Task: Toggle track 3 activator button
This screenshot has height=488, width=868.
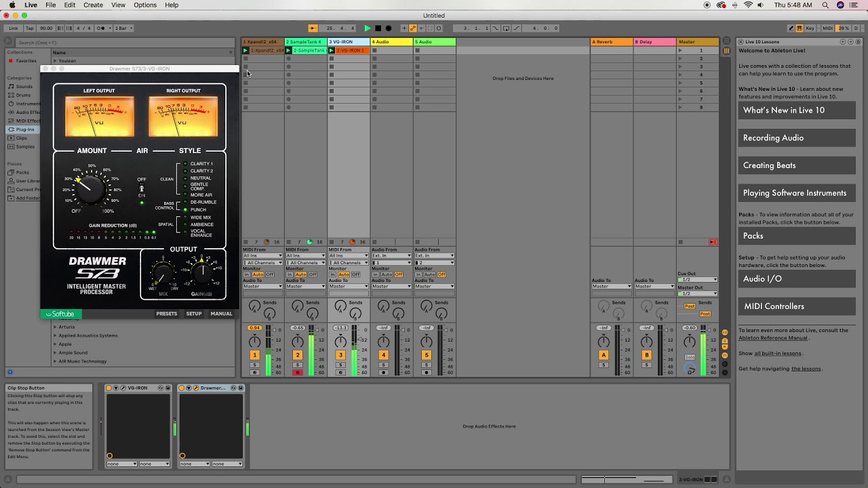Action: coord(340,355)
